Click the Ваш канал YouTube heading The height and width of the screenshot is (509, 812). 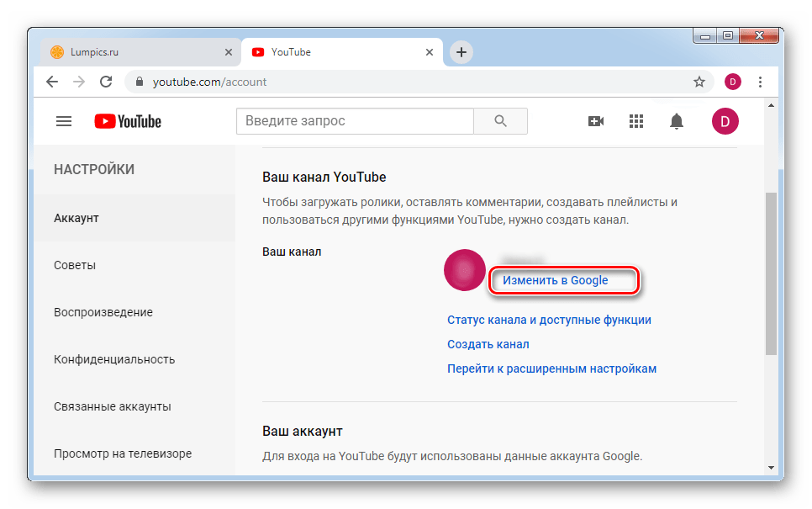coord(324,178)
